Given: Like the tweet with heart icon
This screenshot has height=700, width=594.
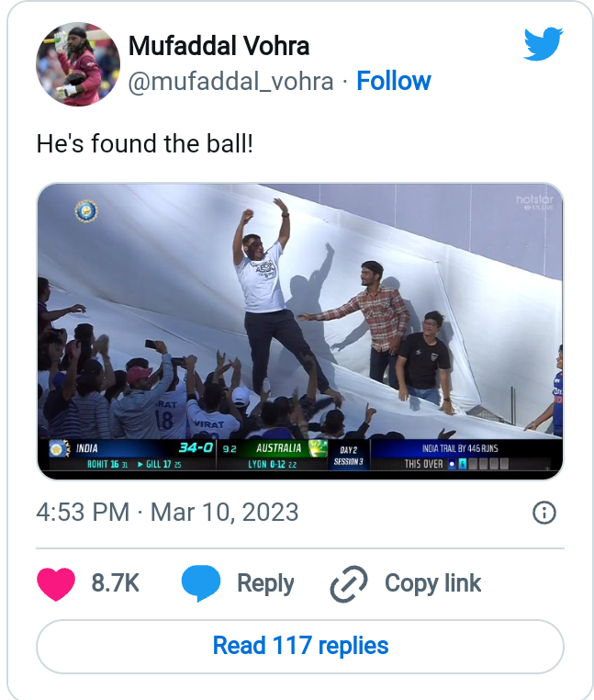Looking at the screenshot, I should tap(56, 583).
